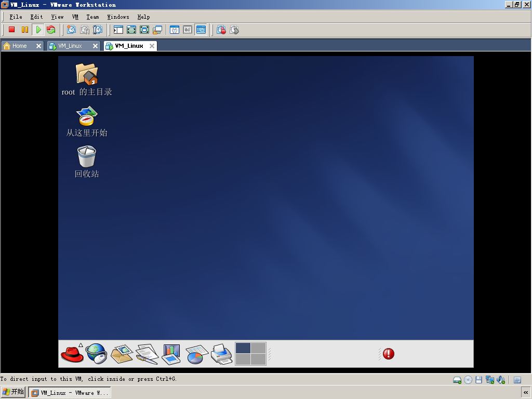Open the Windows menu
Viewport: 532px width, 399px height.
tap(118, 17)
